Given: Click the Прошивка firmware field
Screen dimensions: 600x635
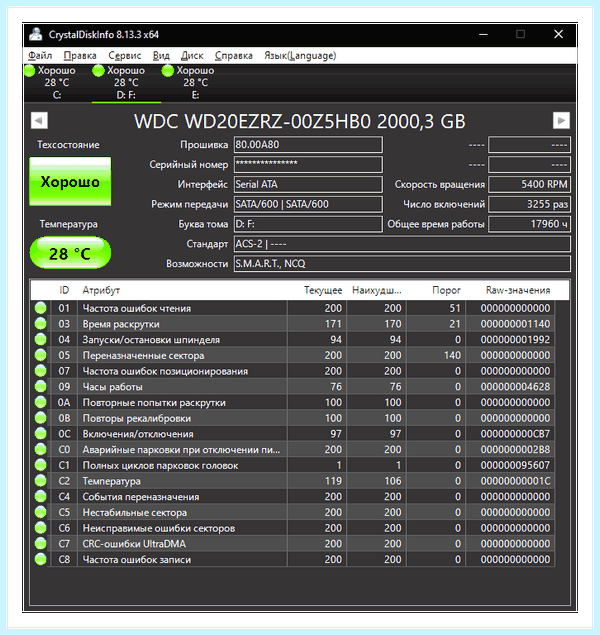Looking at the screenshot, I should [x=308, y=145].
